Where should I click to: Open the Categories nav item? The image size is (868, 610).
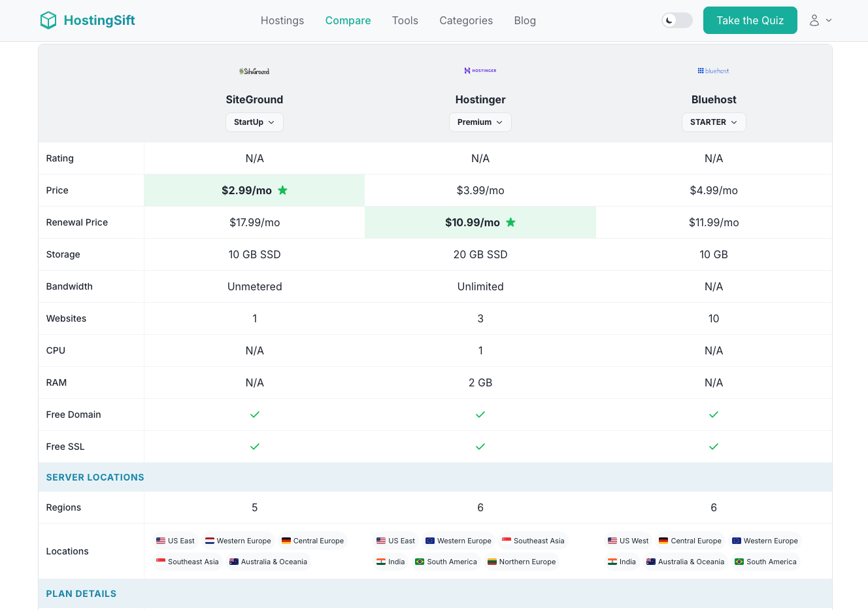(x=466, y=20)
